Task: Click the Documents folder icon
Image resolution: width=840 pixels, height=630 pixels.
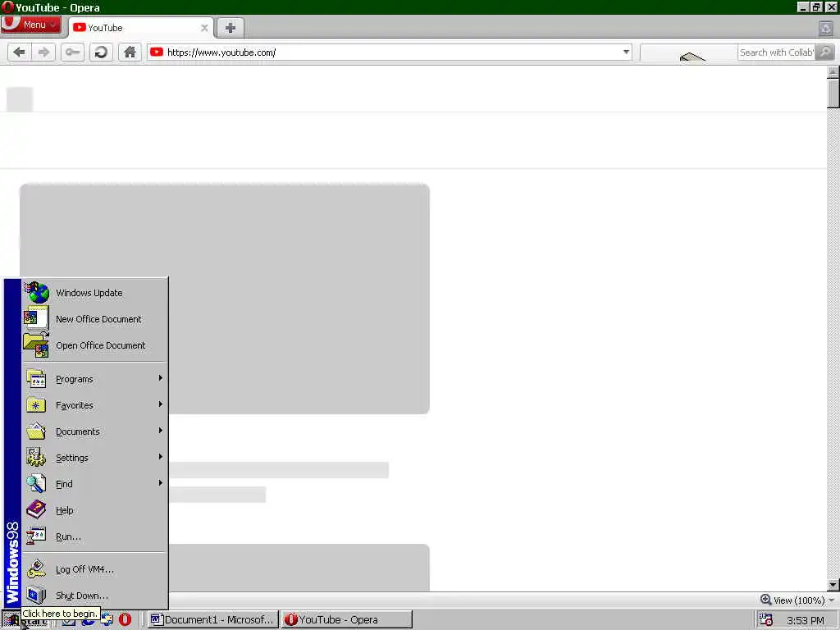Action: click(36, 431)
